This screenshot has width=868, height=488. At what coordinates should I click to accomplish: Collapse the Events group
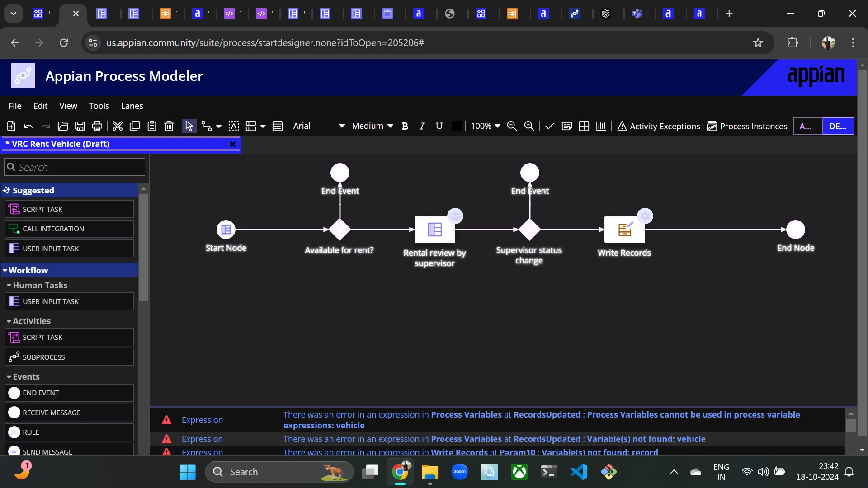coord(9,376)
